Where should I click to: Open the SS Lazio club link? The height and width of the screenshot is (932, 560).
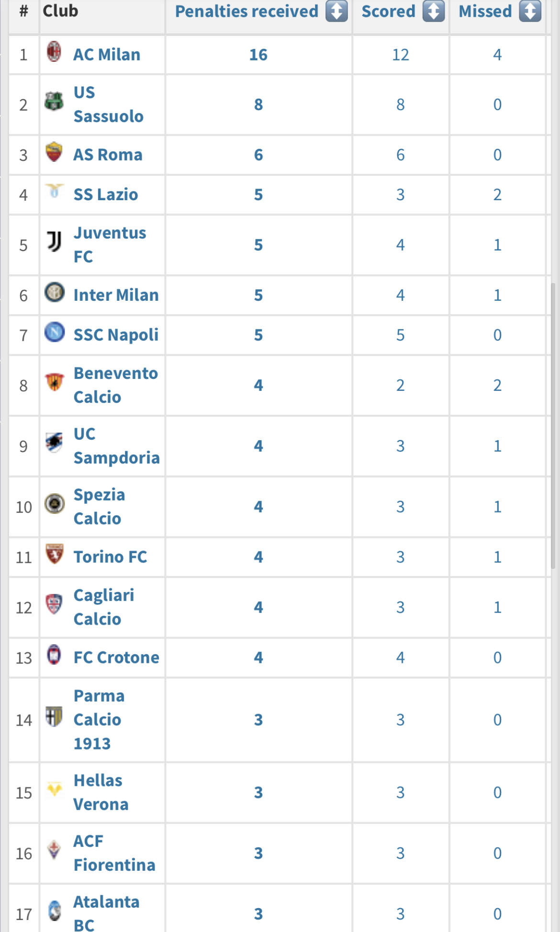coord(106,194)
